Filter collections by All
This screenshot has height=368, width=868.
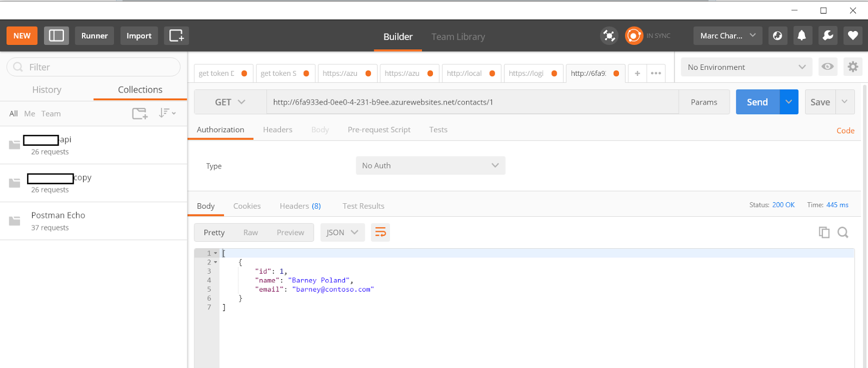point(14,113)
